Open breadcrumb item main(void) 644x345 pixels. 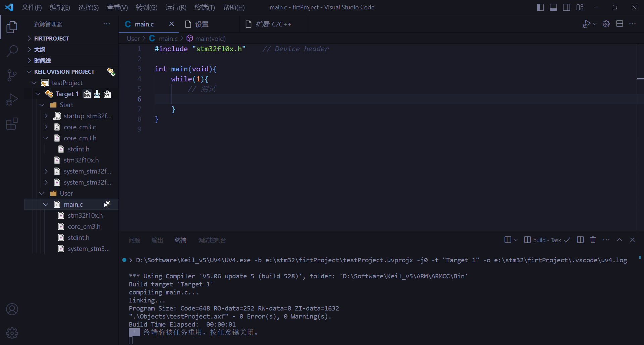click(x=210, y=39)
